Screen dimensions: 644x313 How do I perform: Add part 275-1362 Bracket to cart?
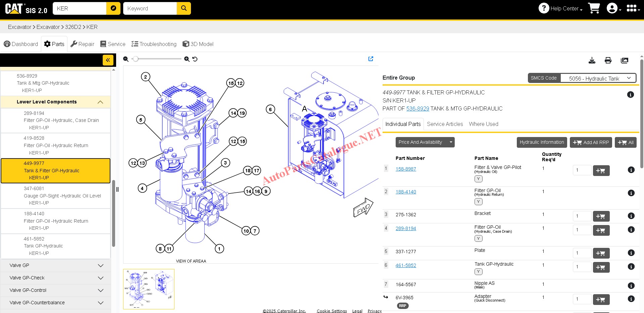point(601,216)
